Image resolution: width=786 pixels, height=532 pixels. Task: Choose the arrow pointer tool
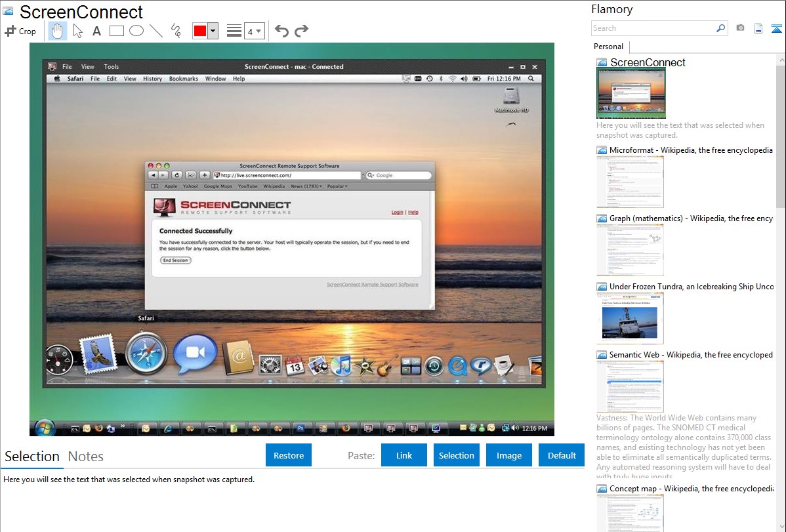tap(77, 31)
